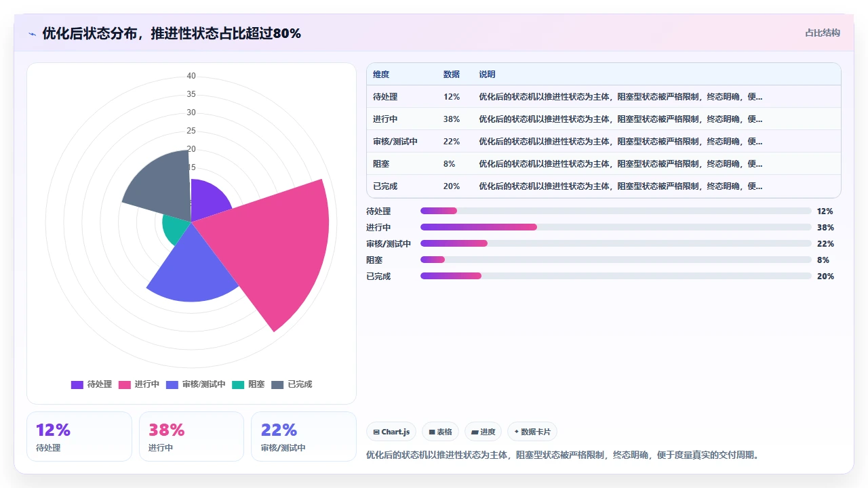Click the 待处理 progress bar
The height and width of the screenshot is (488, 868).
point(616,211)
